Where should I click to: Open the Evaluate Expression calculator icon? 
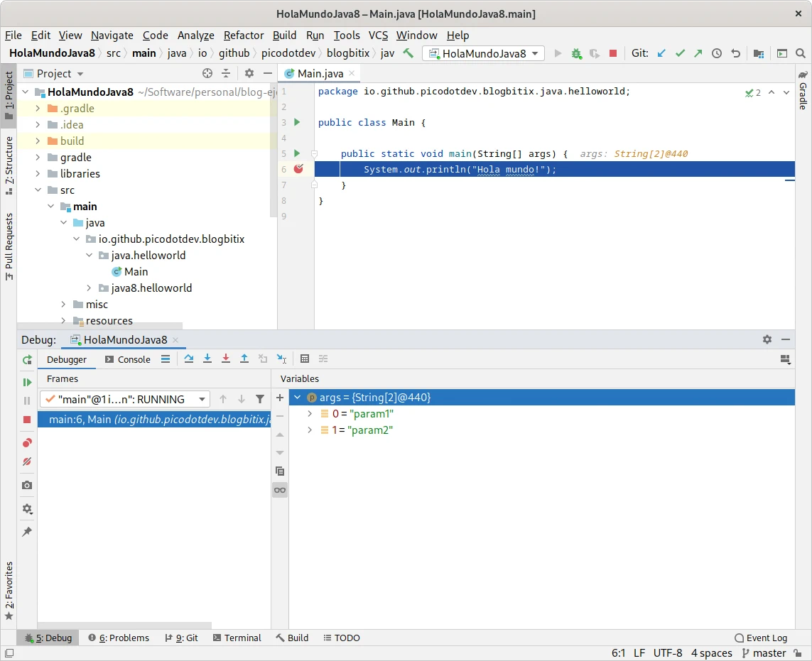(x=305, y=359)
